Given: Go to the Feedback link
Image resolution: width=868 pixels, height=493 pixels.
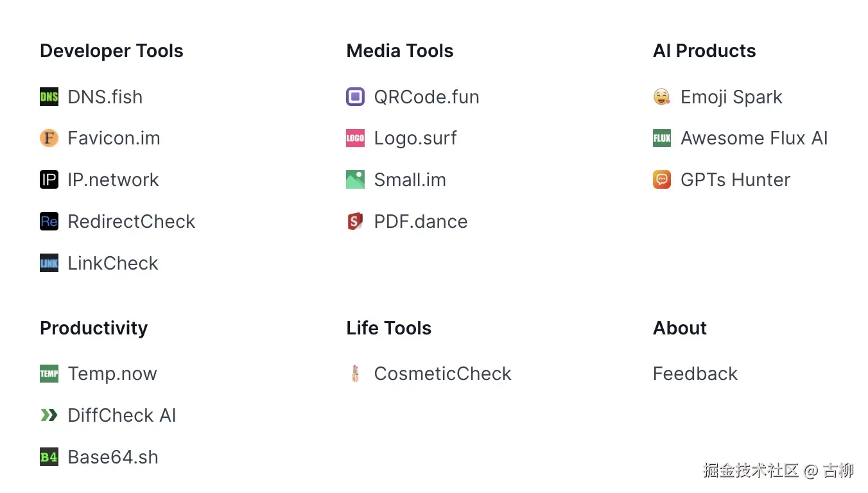Looking at the screenshot, I should (695, 374).
